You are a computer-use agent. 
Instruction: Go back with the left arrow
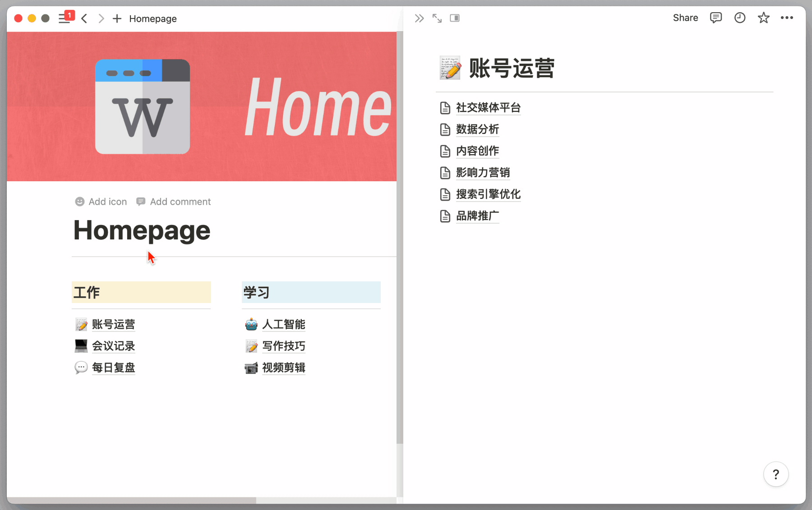[x=84, y=18]
